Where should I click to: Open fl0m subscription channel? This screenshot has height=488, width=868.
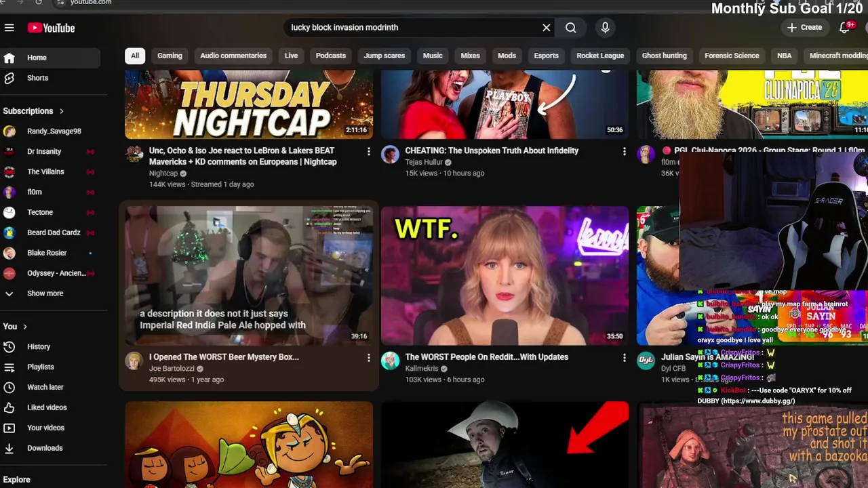pyautogui.click(x=50, y=192)
